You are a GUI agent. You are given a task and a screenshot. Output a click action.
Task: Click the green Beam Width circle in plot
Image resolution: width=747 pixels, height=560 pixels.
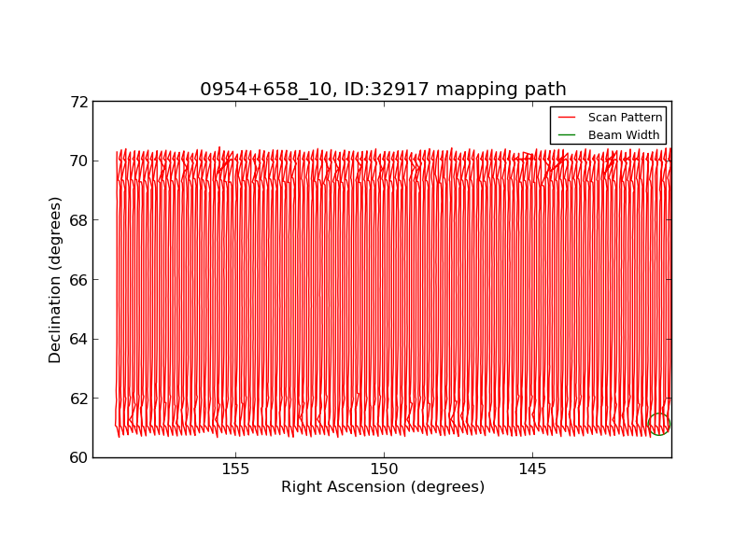[659, 424]
